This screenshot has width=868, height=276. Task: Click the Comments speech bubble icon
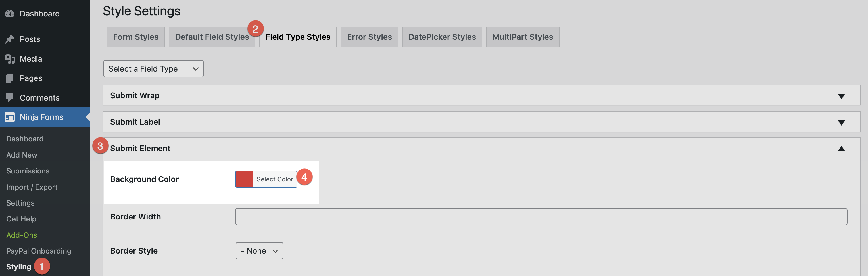click(x=10, y=97)
